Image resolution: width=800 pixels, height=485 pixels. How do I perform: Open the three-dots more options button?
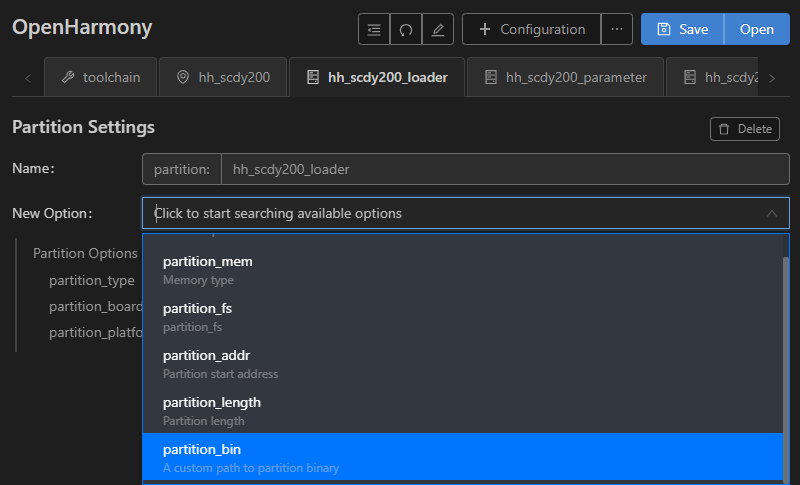pos(617,30)
